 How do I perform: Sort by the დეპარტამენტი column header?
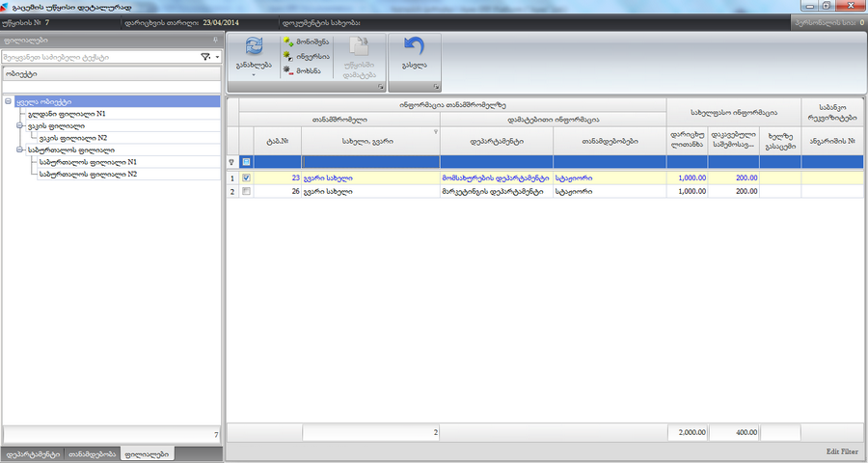coord(496,140)
